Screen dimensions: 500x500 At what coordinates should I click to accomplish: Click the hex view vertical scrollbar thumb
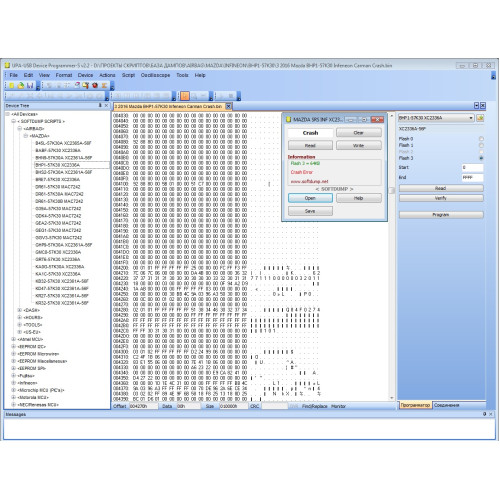click(x=392, y=190)
